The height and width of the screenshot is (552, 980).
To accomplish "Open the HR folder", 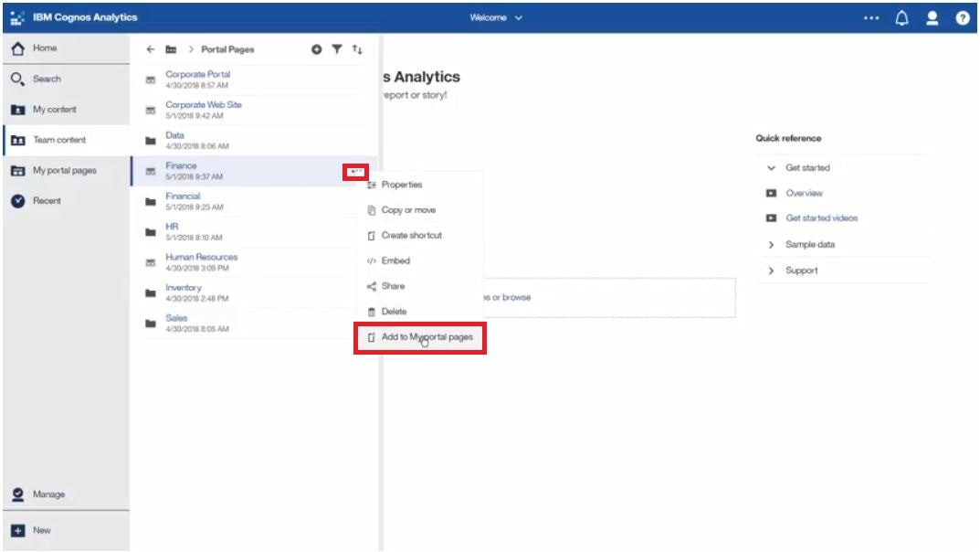I will (172, 227).
